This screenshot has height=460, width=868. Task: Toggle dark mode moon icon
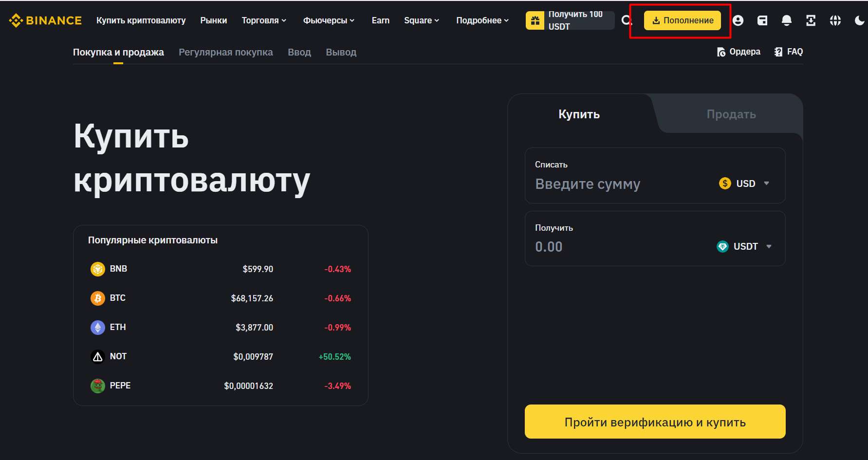(x=860, y=20)
